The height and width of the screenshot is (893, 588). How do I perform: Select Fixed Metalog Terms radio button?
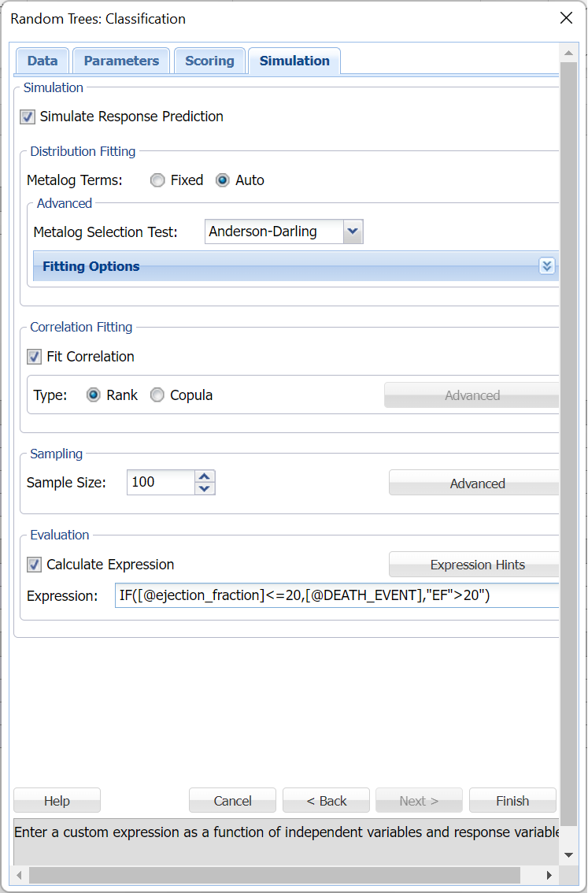(x=157, y=180)
